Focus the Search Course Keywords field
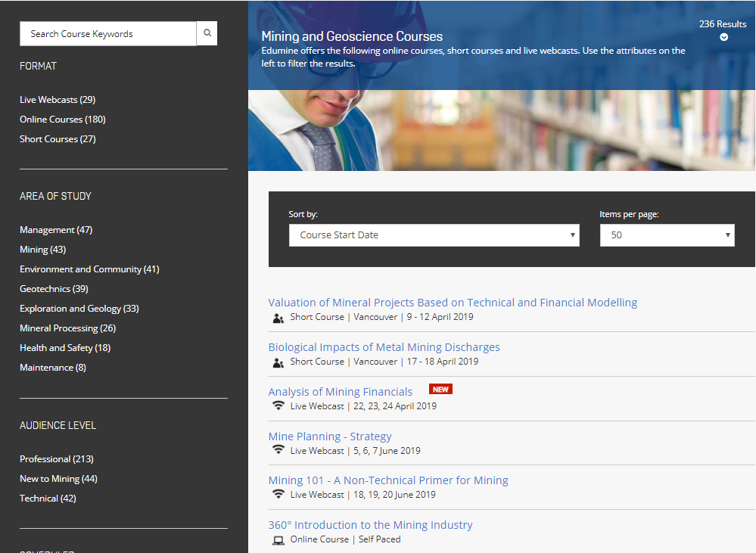Screen dimensions: 756x553 [x=108, y=34]
